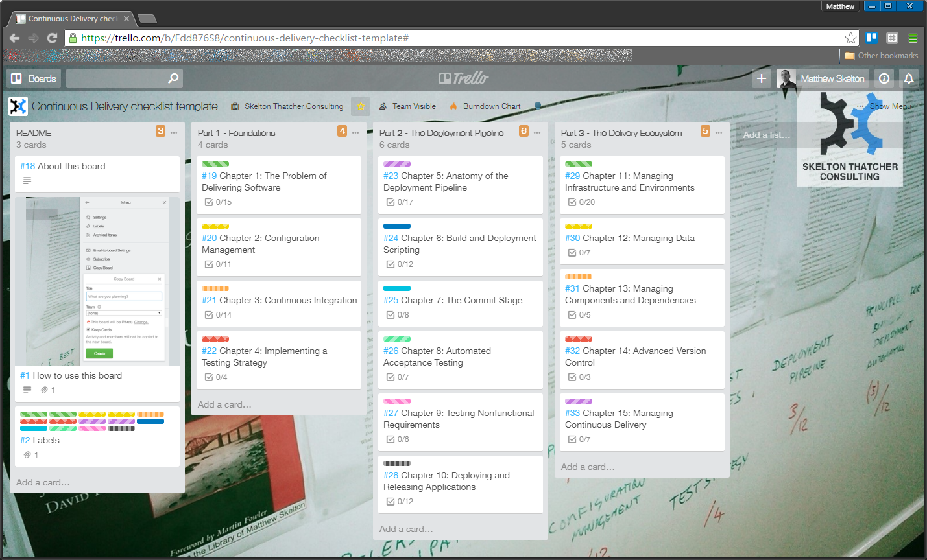Open the notifications bell

coord(909,78)
